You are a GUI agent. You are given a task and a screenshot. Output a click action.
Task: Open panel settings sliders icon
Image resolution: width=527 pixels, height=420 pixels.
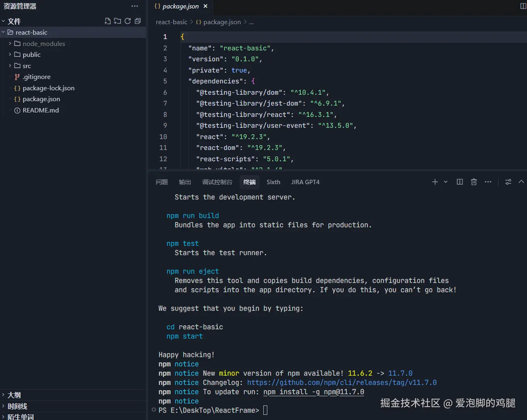508,182
